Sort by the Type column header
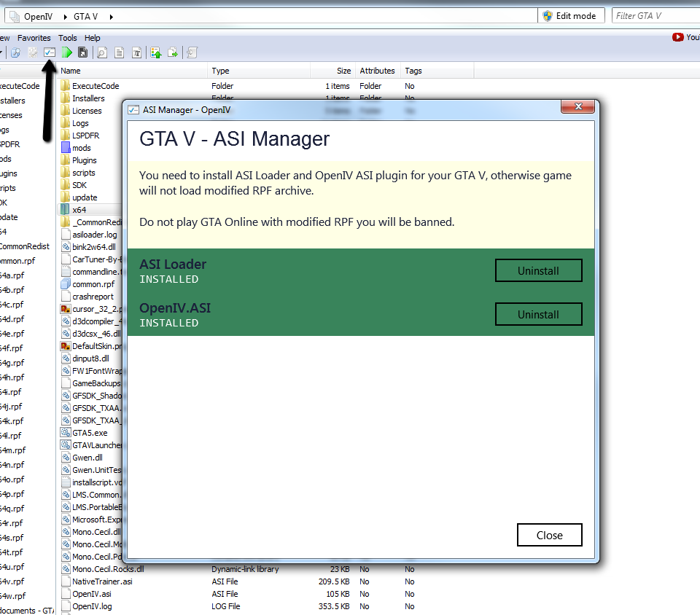Screen dimensions: 700x615 pos(259,71)
